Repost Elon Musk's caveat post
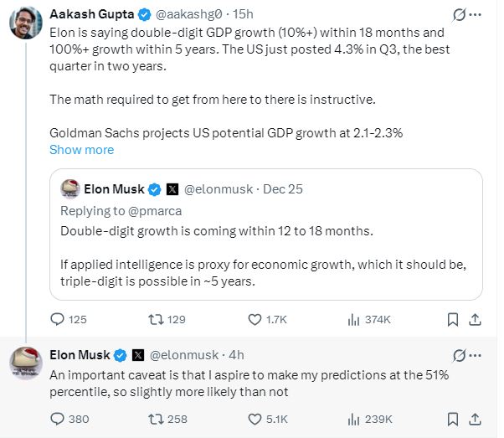The image size is (504, 438). 155,419
